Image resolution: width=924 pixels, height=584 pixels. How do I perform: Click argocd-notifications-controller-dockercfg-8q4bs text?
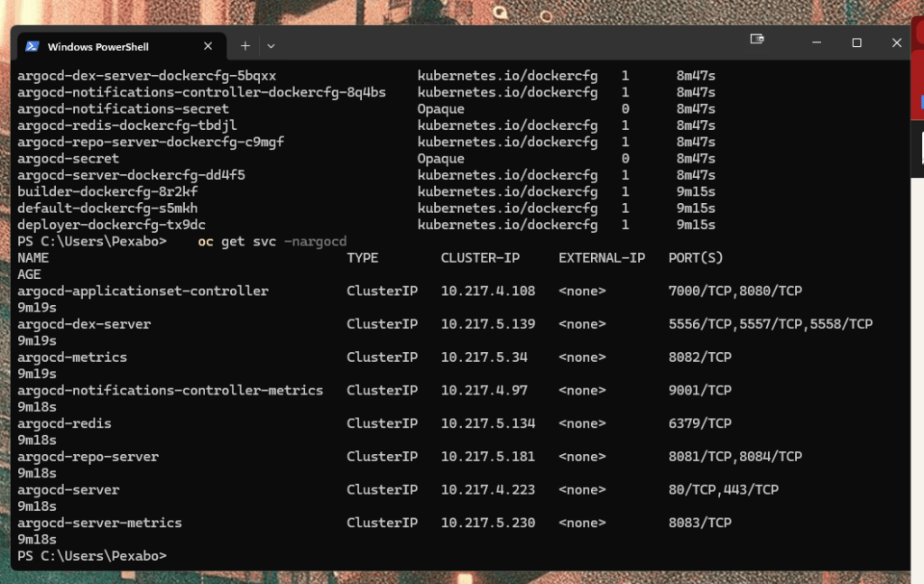point(201,93)
